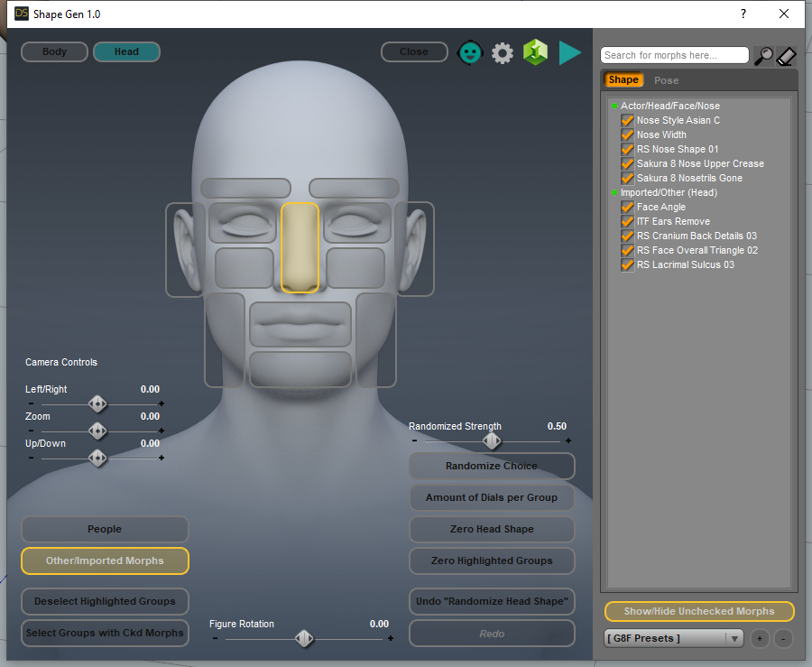Select the Shape tab
This screenshot has height=667, width=812.
click(x=623, y=79)
